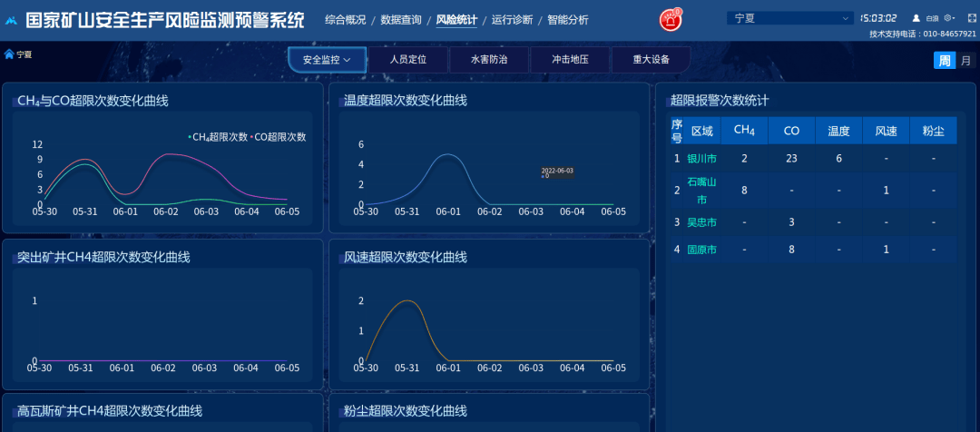
Task: Select 风险统计 menu
Action: (456, 20)
